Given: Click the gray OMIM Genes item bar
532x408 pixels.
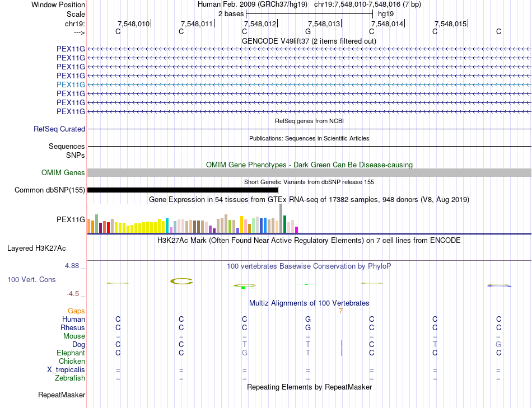Looking at the screenshot, I should point(309,172).
